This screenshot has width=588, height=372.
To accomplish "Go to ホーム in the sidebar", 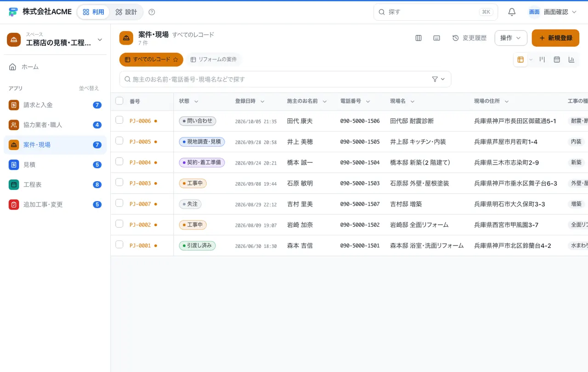I will (55, 67).
